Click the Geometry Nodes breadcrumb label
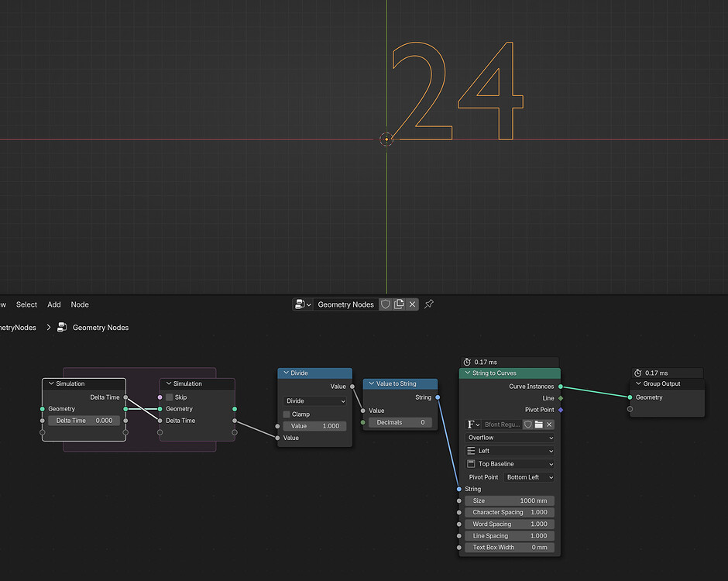 click(101, 328)
